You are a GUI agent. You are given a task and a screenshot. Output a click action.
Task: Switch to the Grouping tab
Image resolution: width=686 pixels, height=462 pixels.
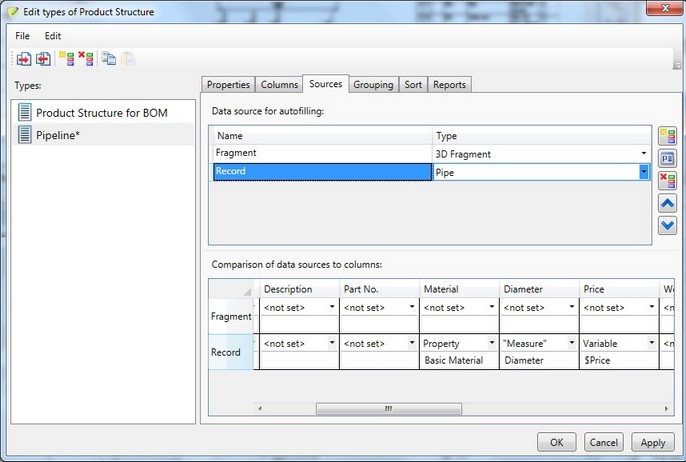click(373, 85)
